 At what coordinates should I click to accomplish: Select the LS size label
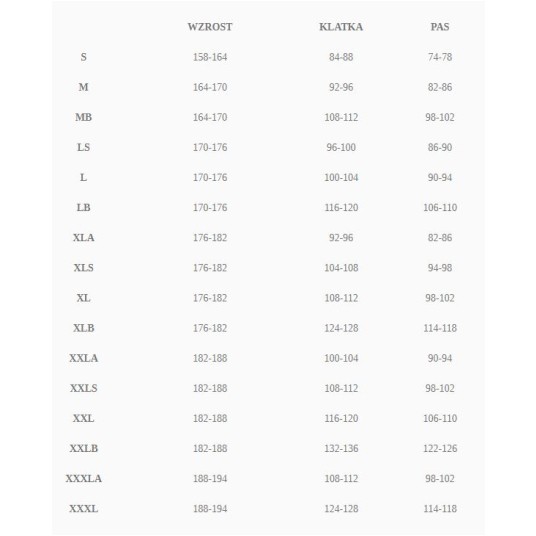[83, 147]
